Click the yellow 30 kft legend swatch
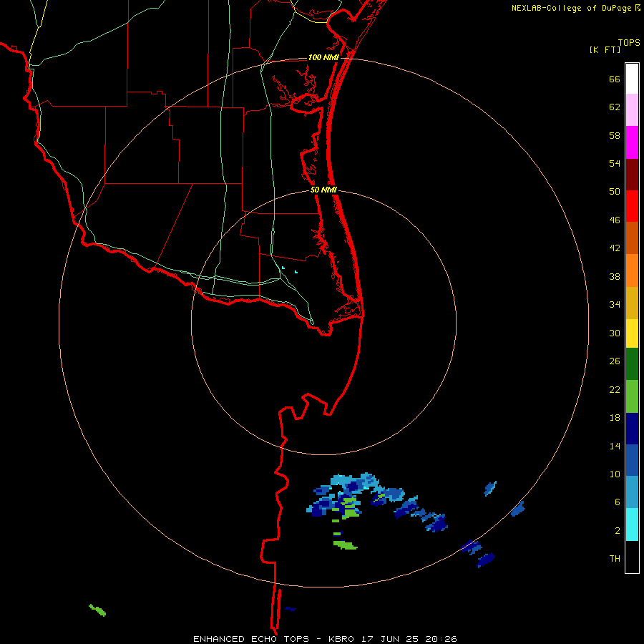The image size is (644, 644). point(632,333)
